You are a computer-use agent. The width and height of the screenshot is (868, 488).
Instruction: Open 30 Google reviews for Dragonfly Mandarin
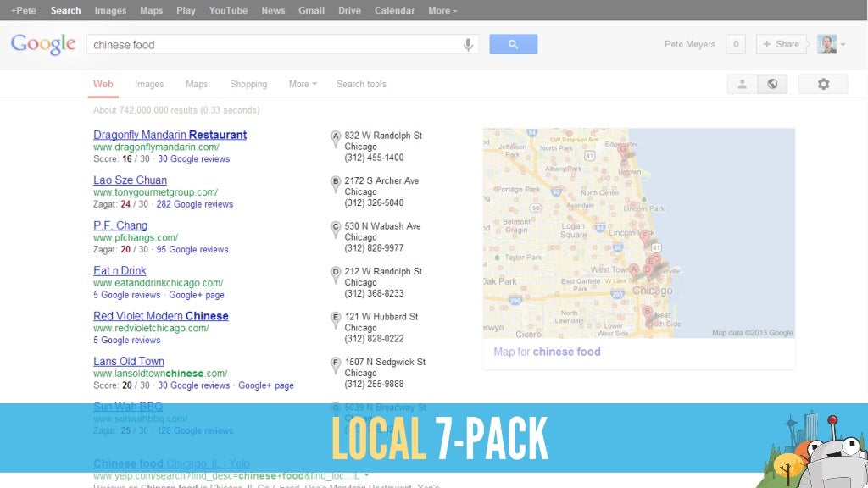pyautogui.click(x=194, y=158)
